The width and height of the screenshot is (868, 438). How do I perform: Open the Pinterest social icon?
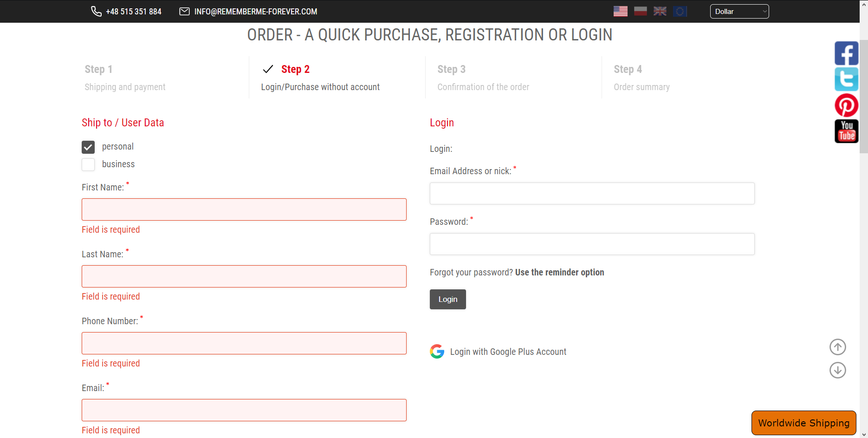pos(846,105)
